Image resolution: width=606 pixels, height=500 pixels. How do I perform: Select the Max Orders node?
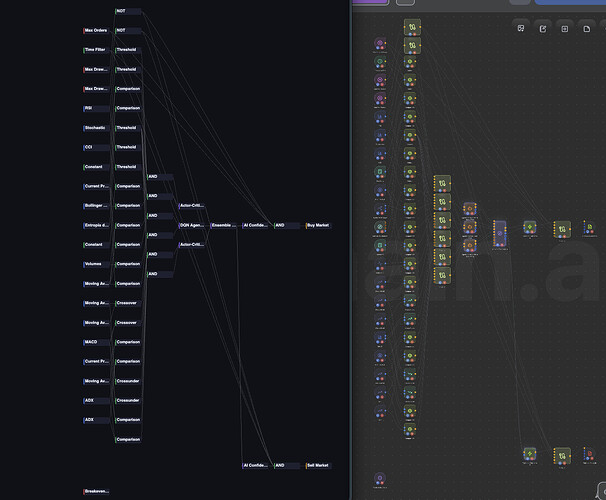coord(96,30)
